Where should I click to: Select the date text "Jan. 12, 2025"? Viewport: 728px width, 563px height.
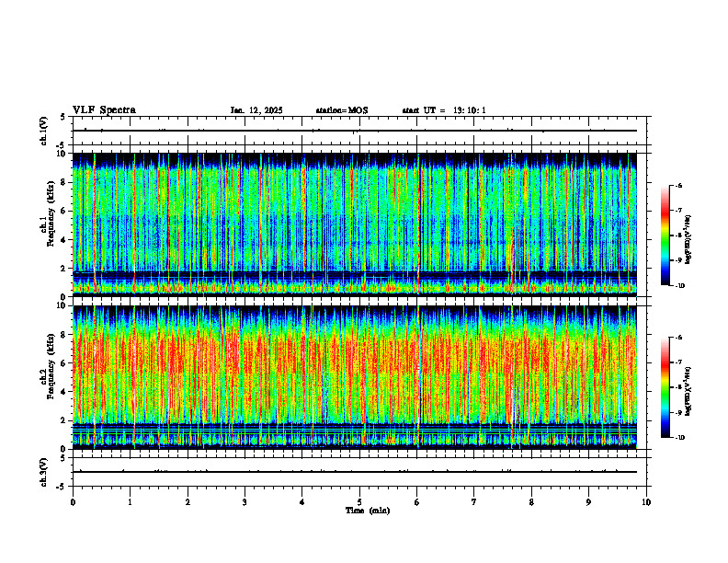point(256,110)
